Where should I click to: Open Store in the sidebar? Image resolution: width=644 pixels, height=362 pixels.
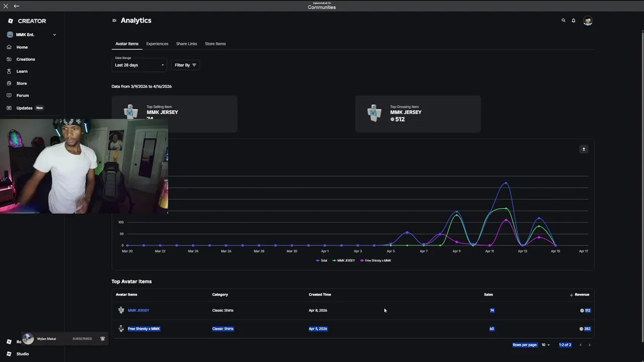[22, 83]
